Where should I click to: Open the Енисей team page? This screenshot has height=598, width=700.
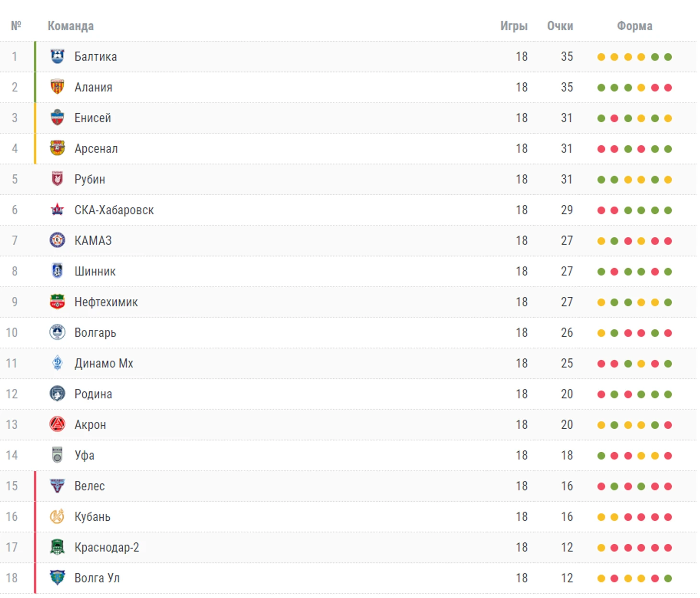click(93, 118)
